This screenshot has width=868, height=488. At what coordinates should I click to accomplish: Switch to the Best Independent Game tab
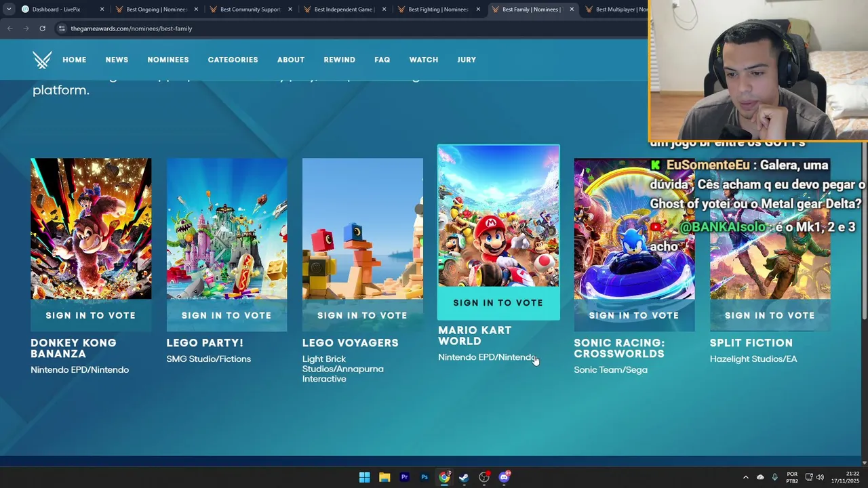343,9
